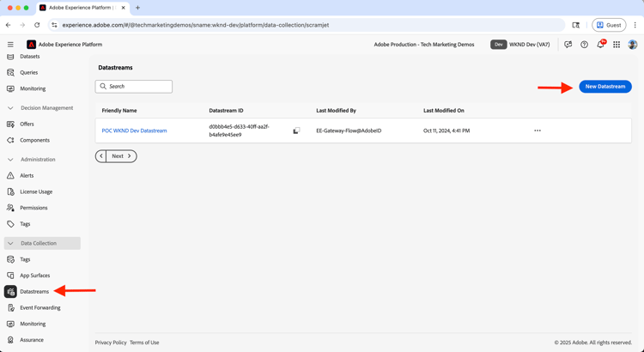Open Monitoring under Data Collection

(33, 324)
